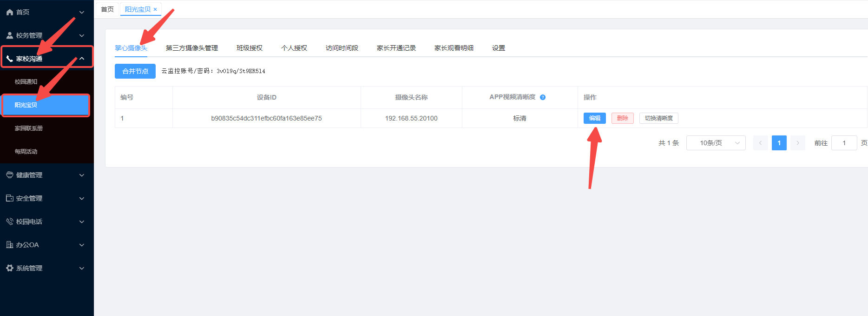Switch to 设置 tab

click(x=499, y=48)
